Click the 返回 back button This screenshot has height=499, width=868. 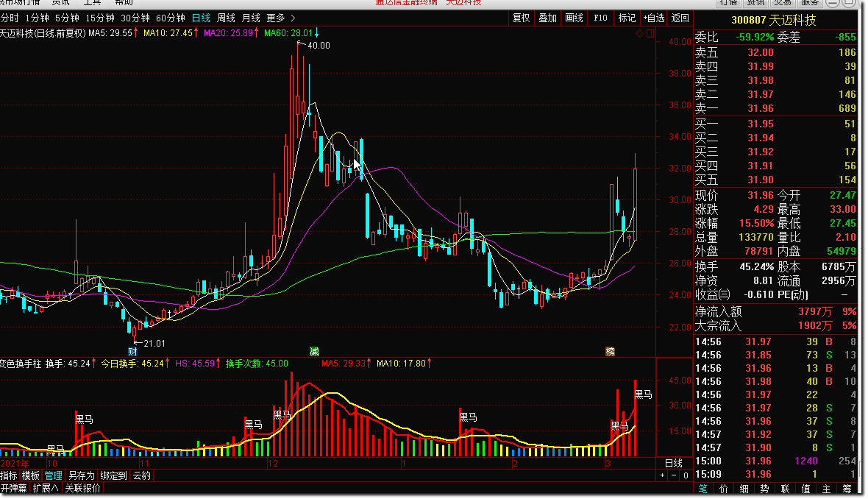pyautogui.click(x=680, y=18)
